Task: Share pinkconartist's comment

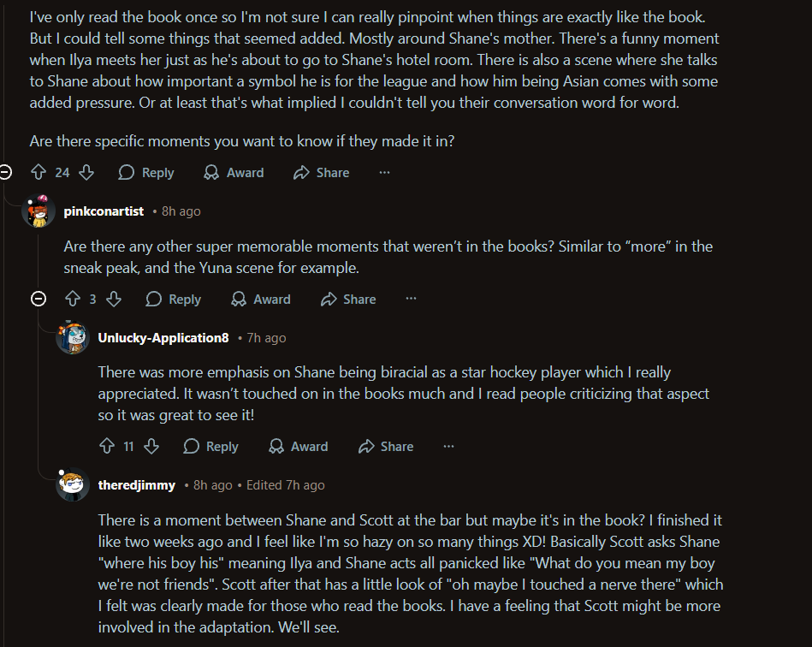Action: coord(348,300)
